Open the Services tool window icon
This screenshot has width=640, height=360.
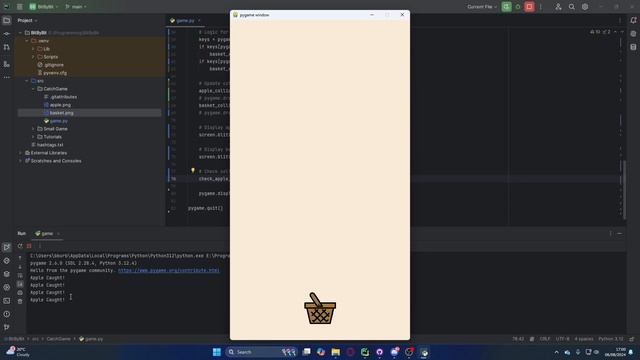[x=7, y=287]
